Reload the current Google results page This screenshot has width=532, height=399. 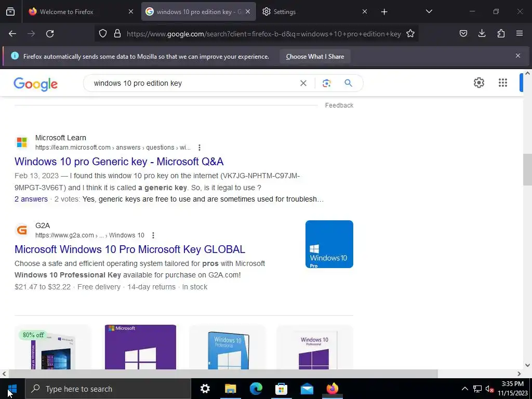coord(50,34)
